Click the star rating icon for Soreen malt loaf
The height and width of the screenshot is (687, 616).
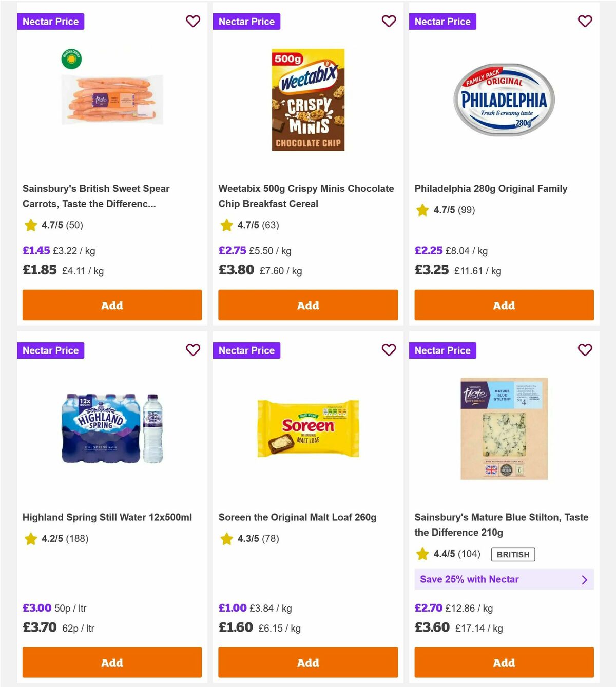(x=226, y=539)
